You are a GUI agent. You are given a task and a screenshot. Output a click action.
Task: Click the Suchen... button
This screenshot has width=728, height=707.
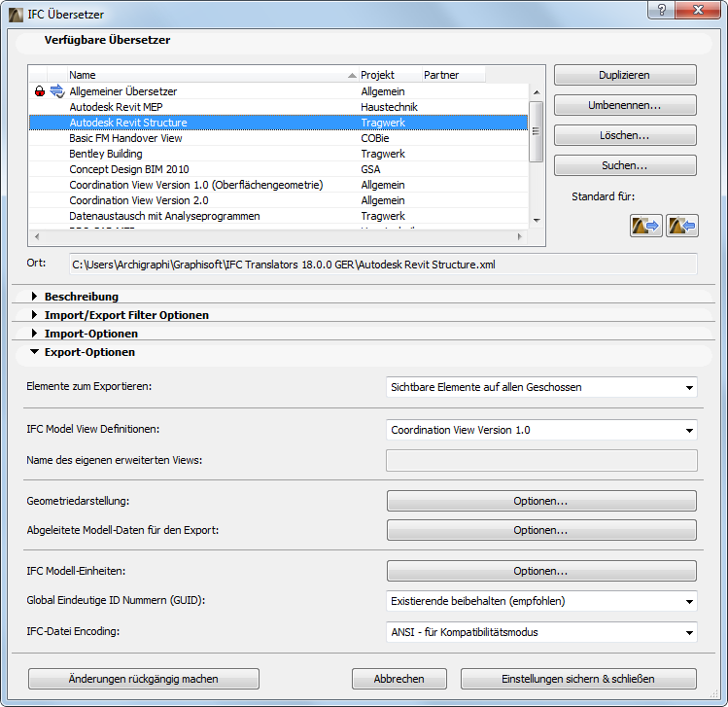click(x=625, y=165)
